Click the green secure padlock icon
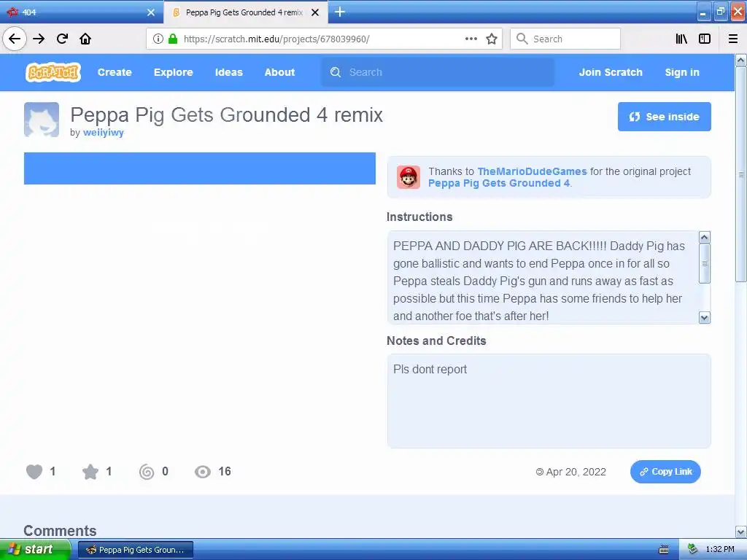 coord(173,39)
